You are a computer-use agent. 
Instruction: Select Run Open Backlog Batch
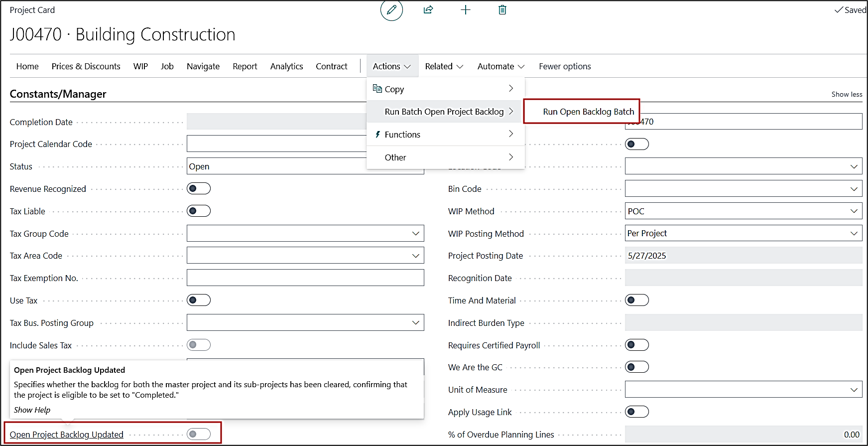pos(588,112)
